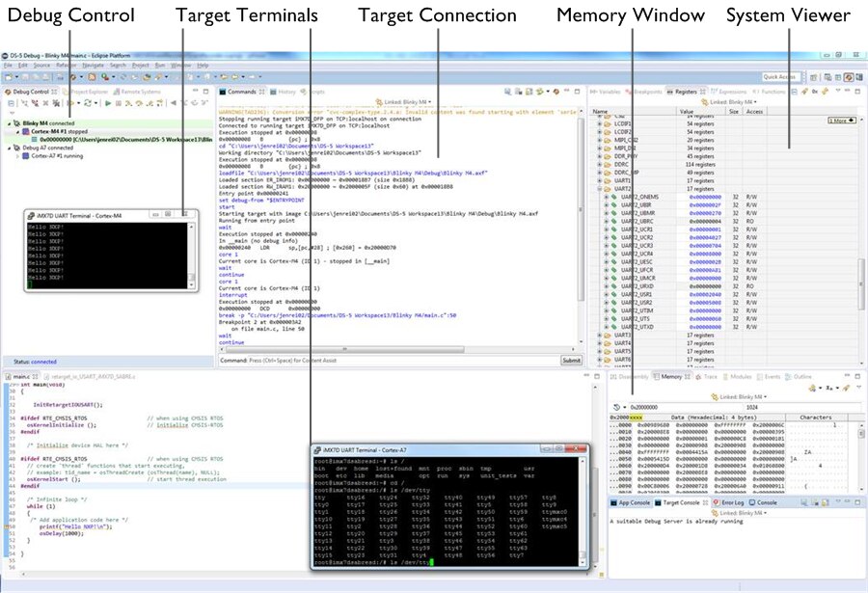868x593 pixels.
Task: Click the Quick Access search box
Action: pyautogui.click(x=781, y=77)
